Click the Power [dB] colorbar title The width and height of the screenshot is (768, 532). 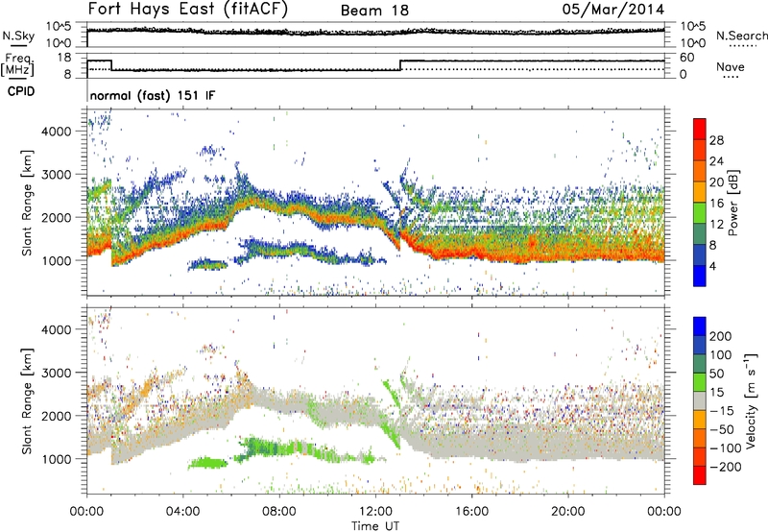coord(733,203)
